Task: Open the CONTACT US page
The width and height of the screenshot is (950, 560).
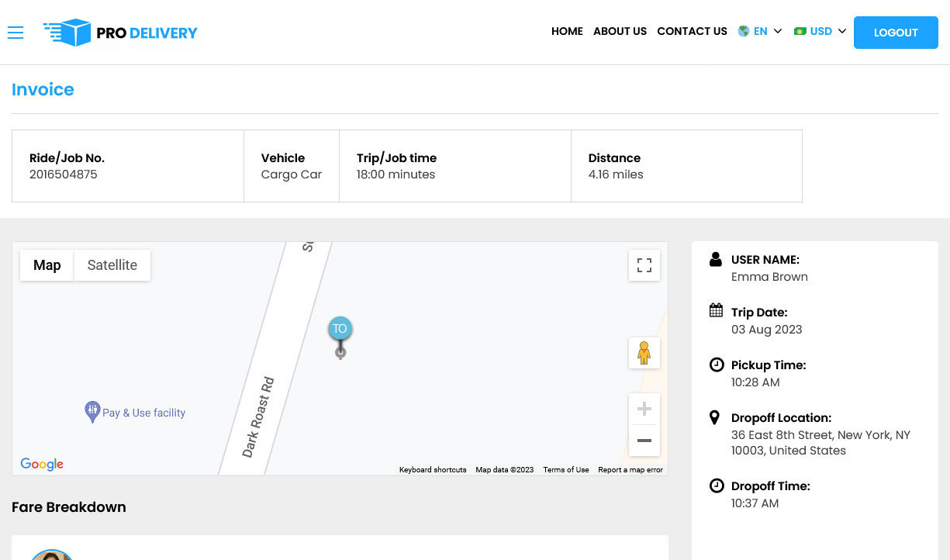Action: 692,31
